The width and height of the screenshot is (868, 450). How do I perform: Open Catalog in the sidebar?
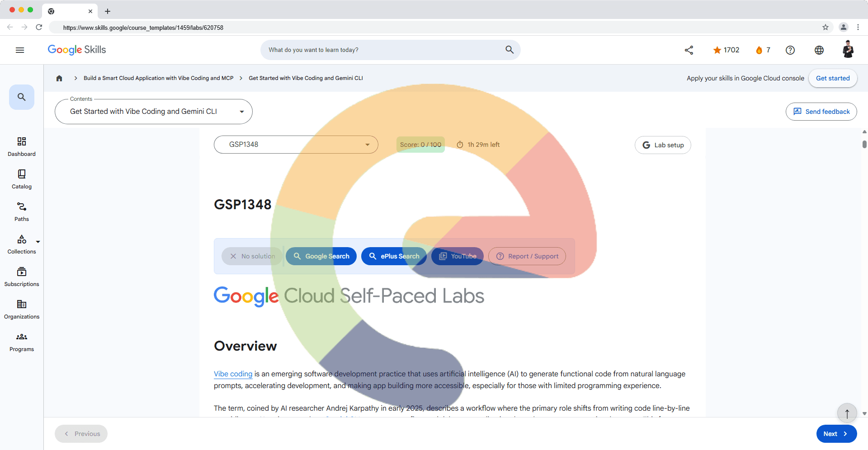click(x=22, y=179)
